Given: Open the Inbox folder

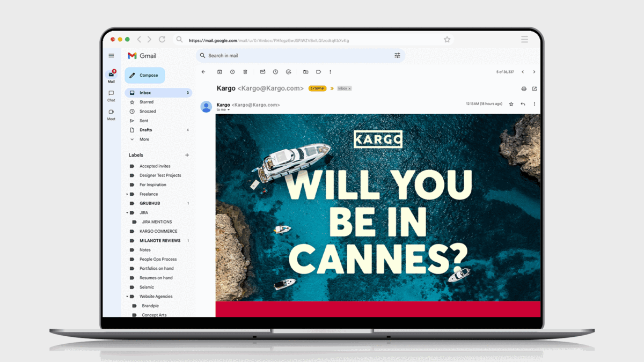Looking at the screenshot, I should (158, 93).
